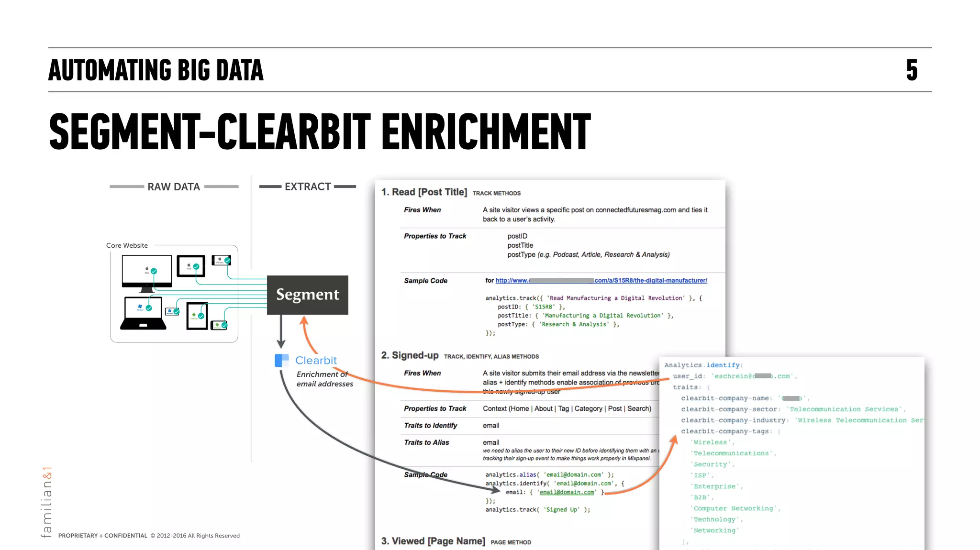Viewport: 980px width, 550px height.
Task: Open the digital-manufacturer sample URL link
Action: pyautogui.click(x=601, y=280)
